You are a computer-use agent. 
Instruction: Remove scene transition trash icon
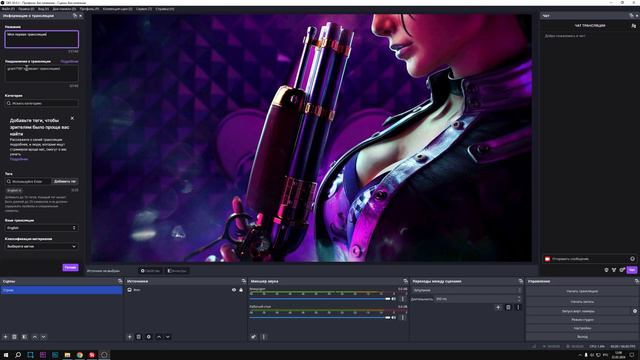(x=508, y=307)
